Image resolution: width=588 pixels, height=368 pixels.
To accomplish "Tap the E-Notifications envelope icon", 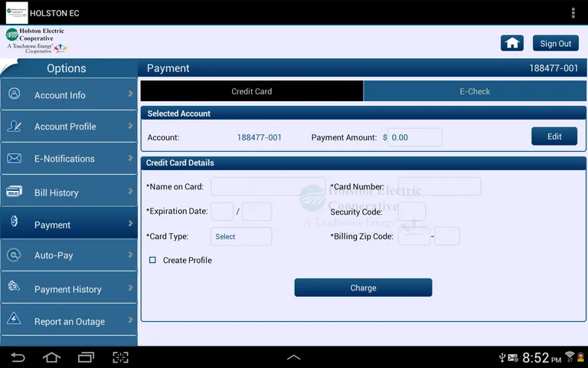I will 15,158.
